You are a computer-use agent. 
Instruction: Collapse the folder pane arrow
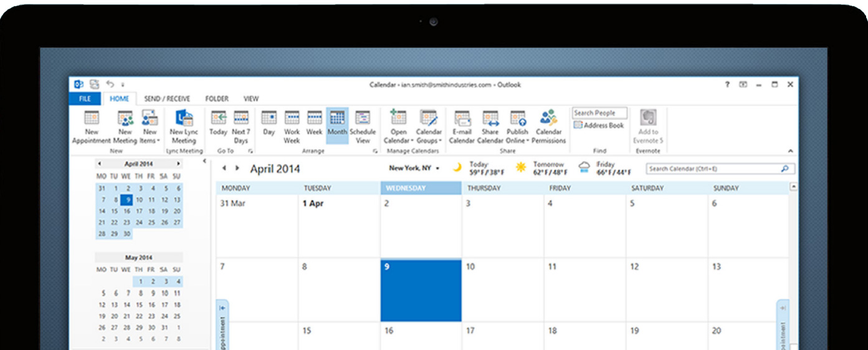204,161
